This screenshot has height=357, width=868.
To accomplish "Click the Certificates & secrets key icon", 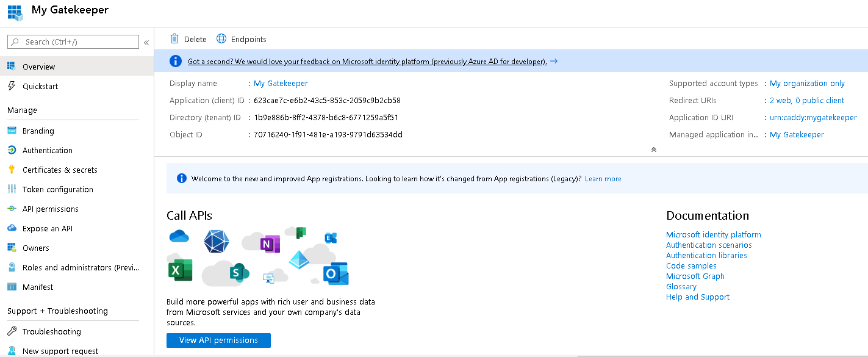I will tap(11, 170).
